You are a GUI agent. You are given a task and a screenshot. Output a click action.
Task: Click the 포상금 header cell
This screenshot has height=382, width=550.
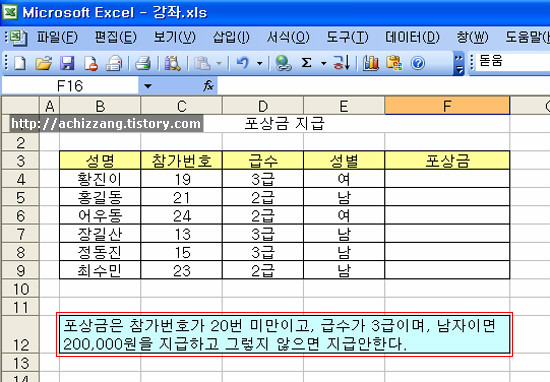click(447, 161)
